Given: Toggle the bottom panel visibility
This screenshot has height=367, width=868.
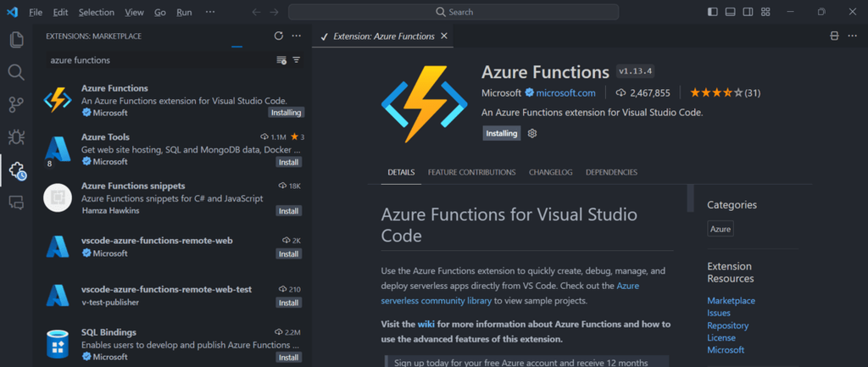Looking at the screenshot, I should (x=730, y=12).
